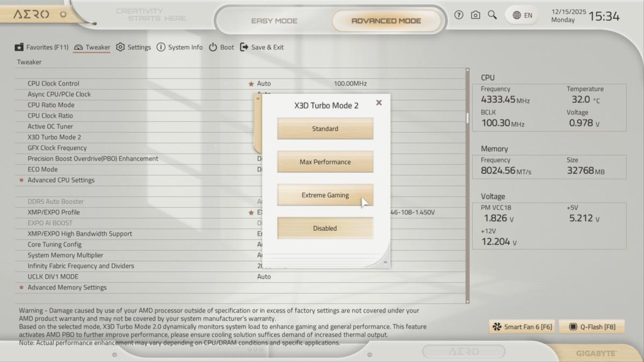Select Precision Boost Overdrive(PBO) Enhancement row
The width and height of the screenshot is (644, 362).
pyautogui.click(x=240, y=159)
